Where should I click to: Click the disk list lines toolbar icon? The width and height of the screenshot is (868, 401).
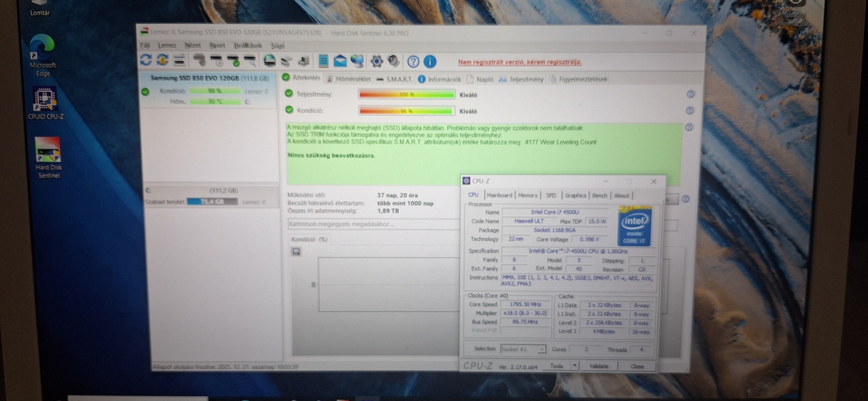click(x=179, y=61)
